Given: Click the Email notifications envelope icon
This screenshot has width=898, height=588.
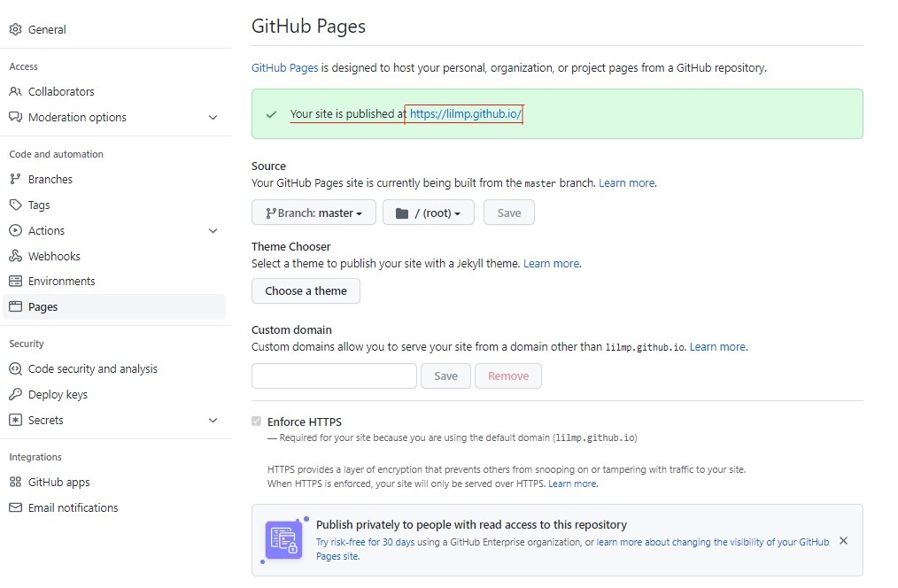Looking at the screenshot, I should point(15,507).
